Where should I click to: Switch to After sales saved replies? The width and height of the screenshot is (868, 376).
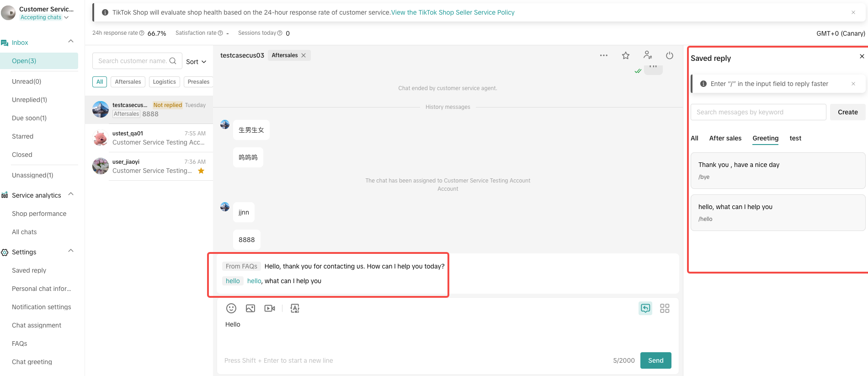pos(725,138)
